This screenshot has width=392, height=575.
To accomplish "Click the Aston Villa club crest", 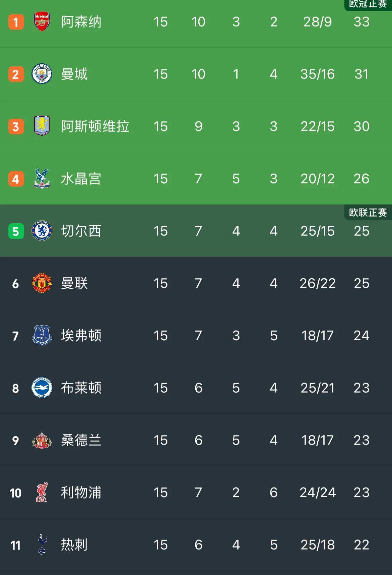I will pyautogui.click(x=41, y=126).
